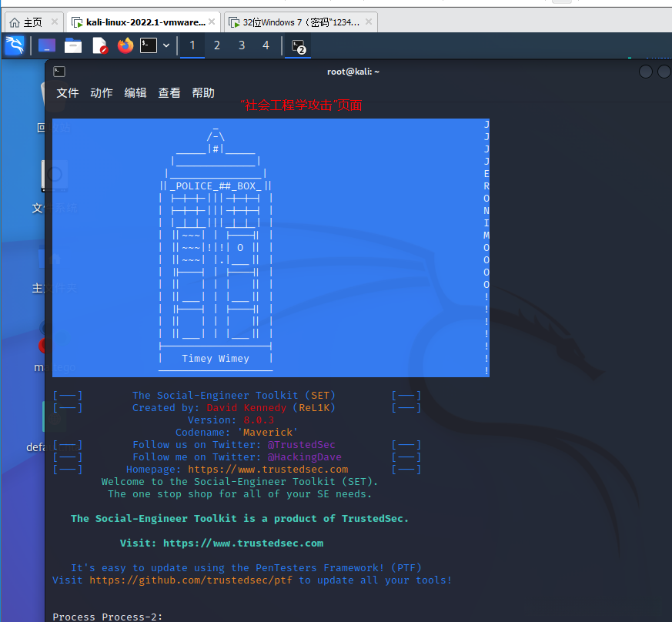Switch to the 32位Windows 7 tab

pos(301,22)
